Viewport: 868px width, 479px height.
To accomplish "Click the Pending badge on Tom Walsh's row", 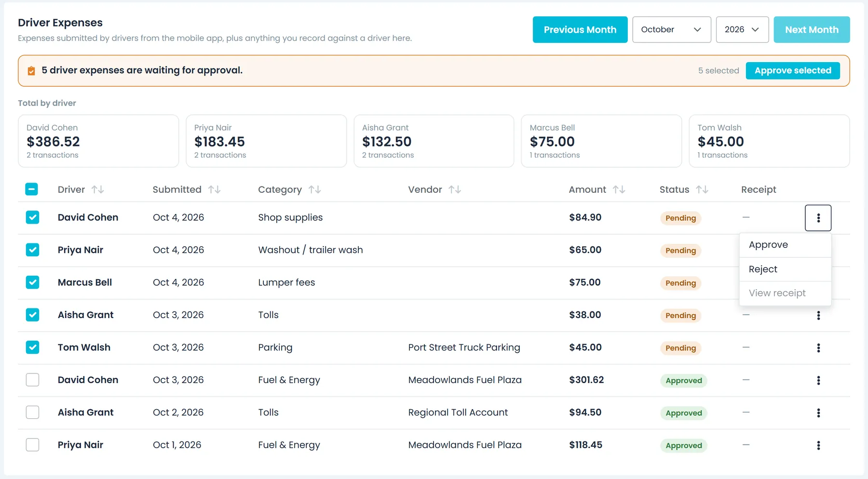I will click(x=680, y=348).
